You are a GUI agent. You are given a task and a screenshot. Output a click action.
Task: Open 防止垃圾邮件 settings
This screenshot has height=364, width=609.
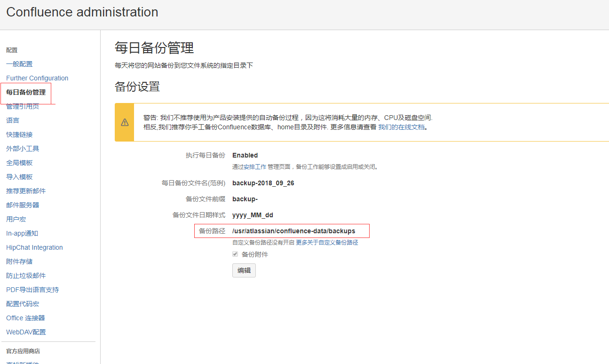coord(26,276)
